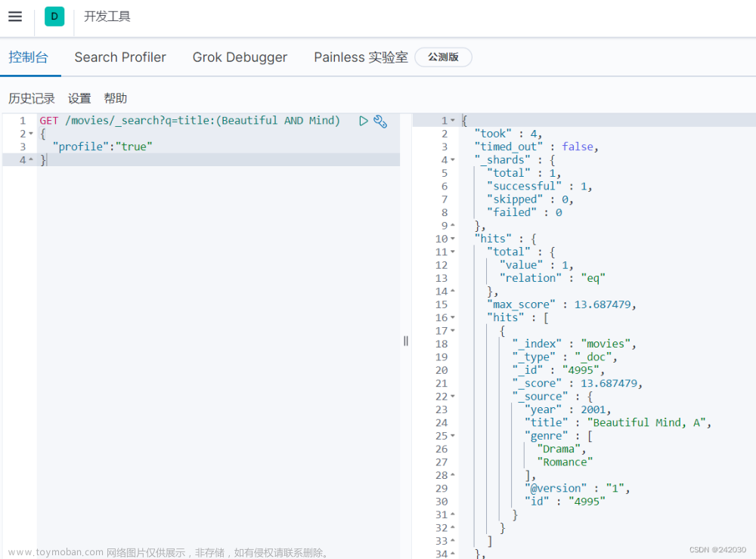Screen dimensions: 756x559
Task: Collapse the outer hits object at line 10
Action: coord(453,239)
